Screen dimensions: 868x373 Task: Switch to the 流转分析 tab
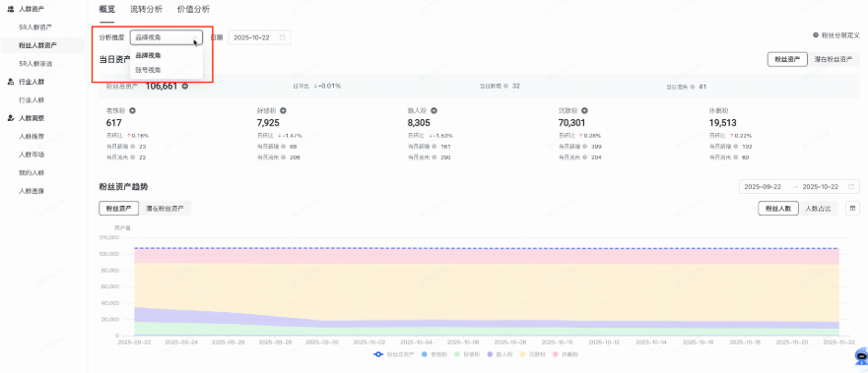click(146, 9)
